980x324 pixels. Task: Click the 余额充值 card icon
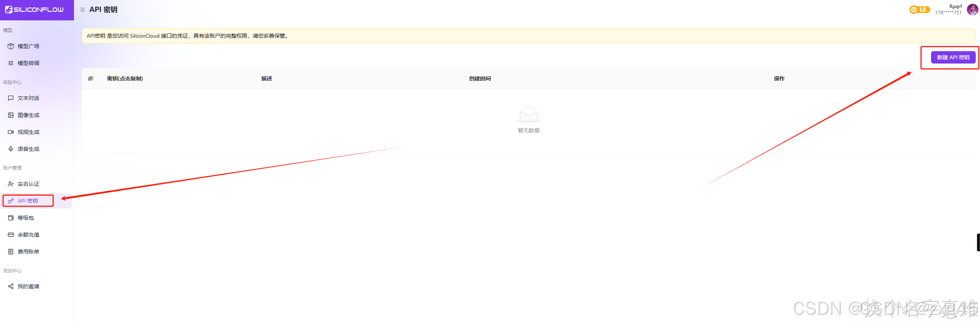(x=11, y=235)
